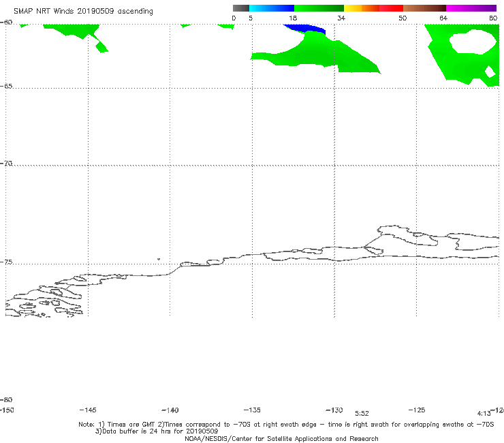
Task: Click the longitude label "-140"
Action: (170, 410)
